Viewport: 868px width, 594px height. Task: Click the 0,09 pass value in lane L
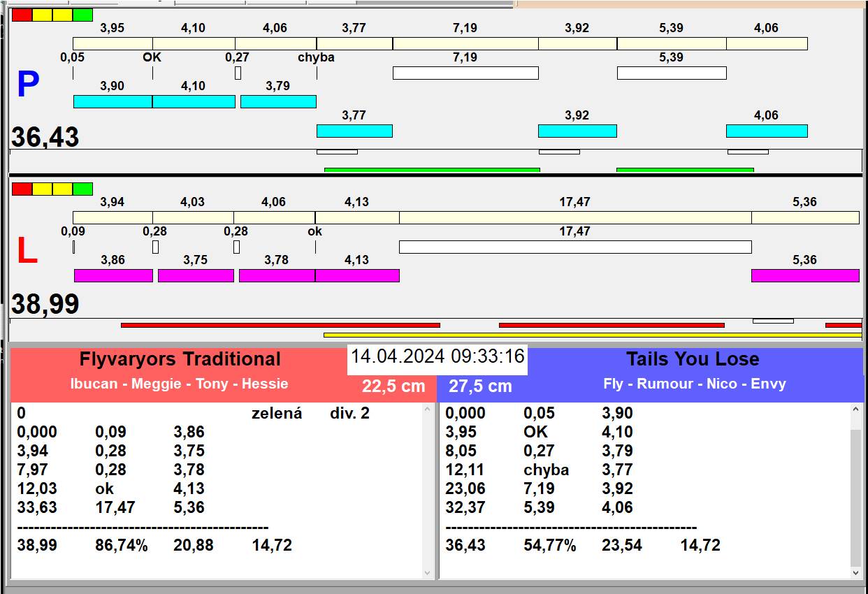pyautogui.click(x=73, y=231)
